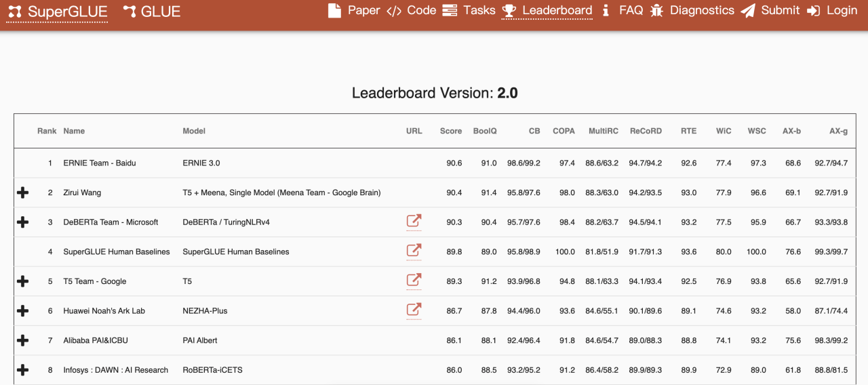Open the NEZHA-Plus external URL icon
The image size is (868, 385).
pyautogui.click(x=414, y=310)
